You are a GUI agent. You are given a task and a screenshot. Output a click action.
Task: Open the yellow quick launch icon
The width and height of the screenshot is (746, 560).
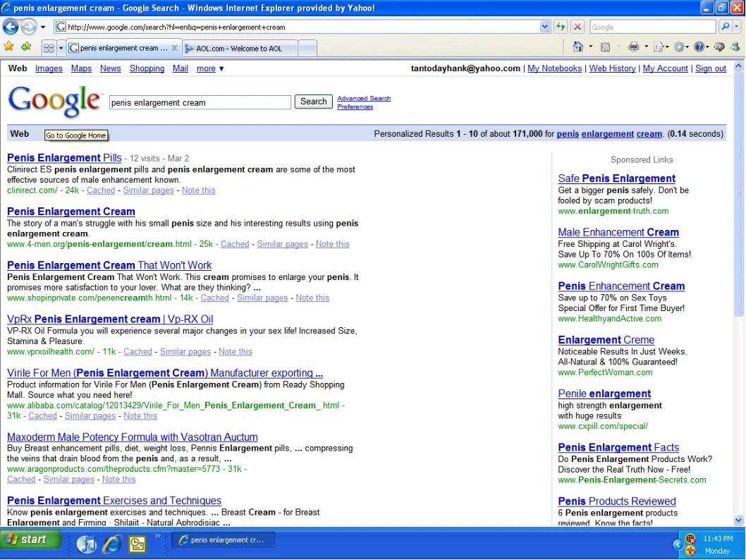tap(137, 544)
